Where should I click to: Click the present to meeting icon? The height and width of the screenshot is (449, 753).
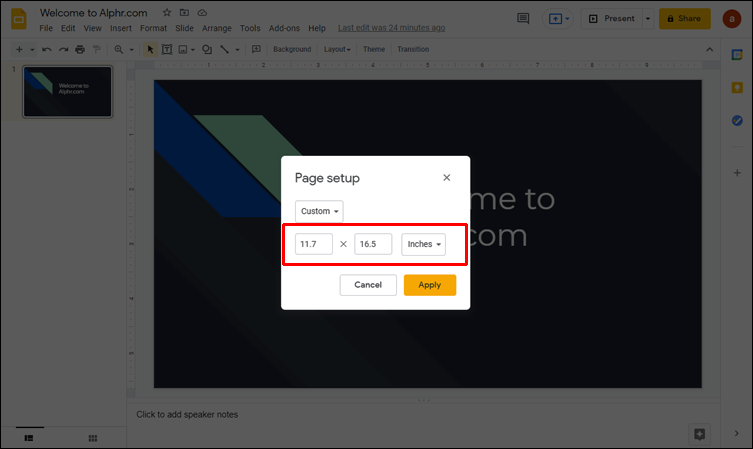click(x=558, y=19)
